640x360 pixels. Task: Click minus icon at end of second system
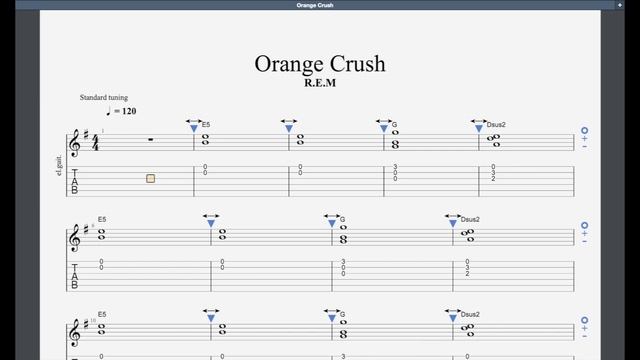tap(584, 241)
